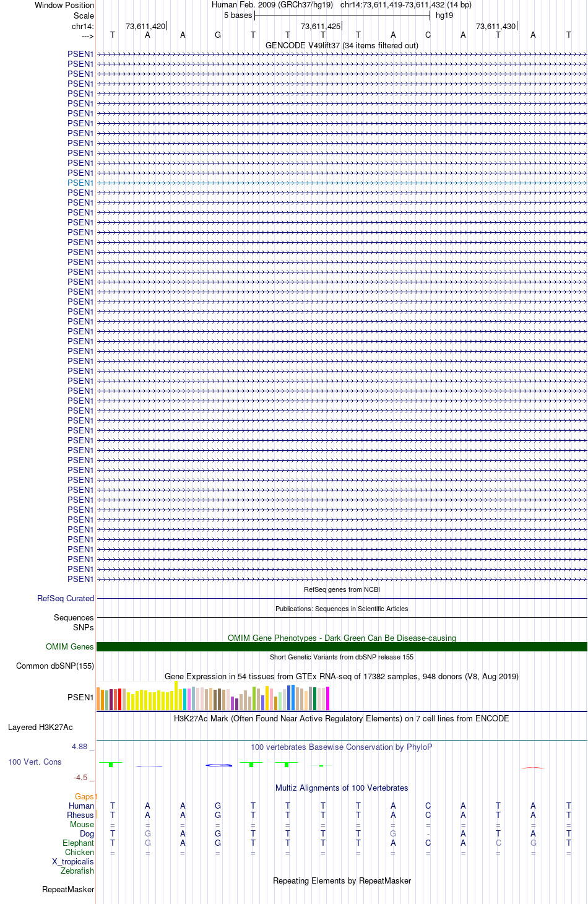The image size is (588, 904).
Task: Click the Scale label
Action: (x=84, y=15)
